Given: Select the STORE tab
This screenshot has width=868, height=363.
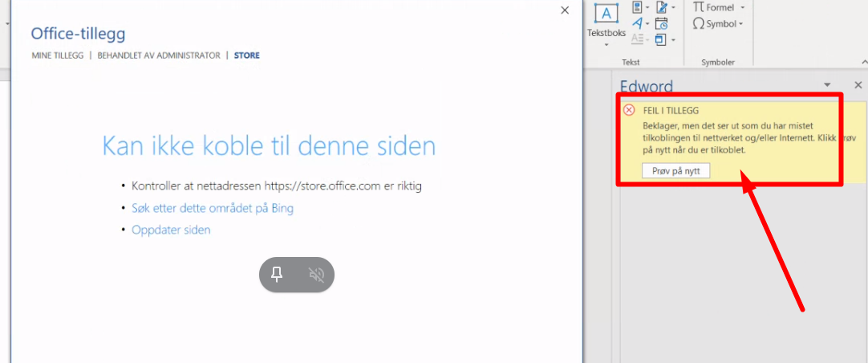Looking at the screenshot, I should pyautogui.click(x=246, y=55).
